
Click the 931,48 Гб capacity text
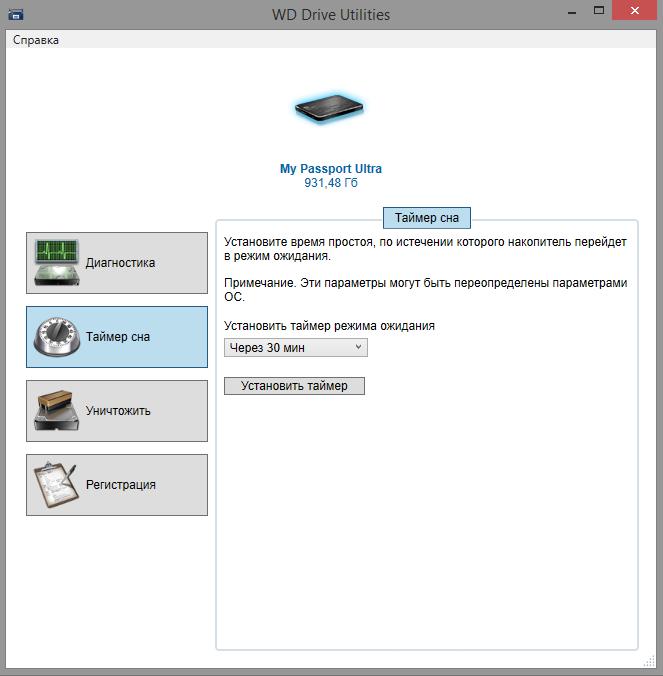click(331, 183)
